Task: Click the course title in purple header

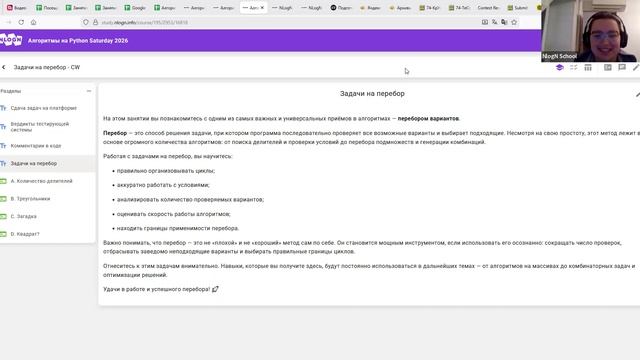Action: click(78, 40)
